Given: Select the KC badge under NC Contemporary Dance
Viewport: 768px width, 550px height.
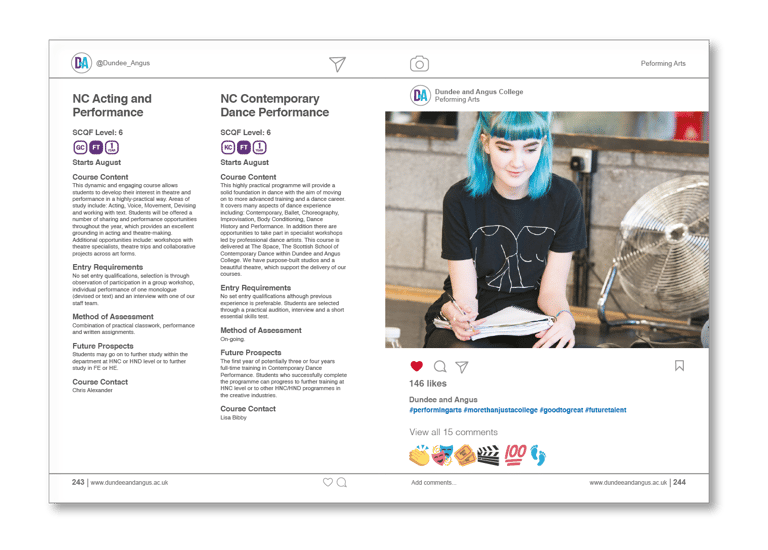Looking at the screenshot, I should [228, 147].
